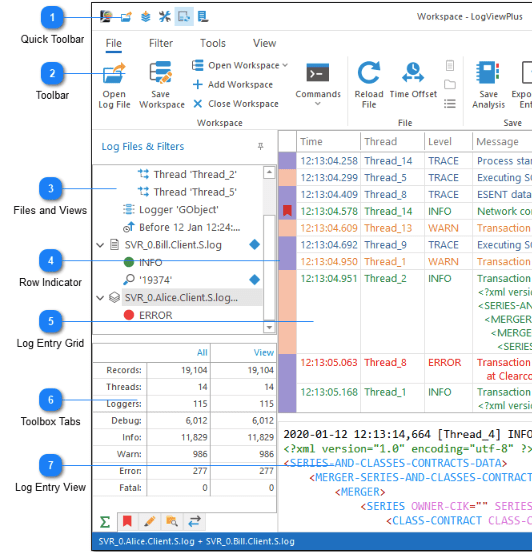Click the layers icon in quick toolbar
The width and height of the screenshot is (532, 552).
[145, 17]
